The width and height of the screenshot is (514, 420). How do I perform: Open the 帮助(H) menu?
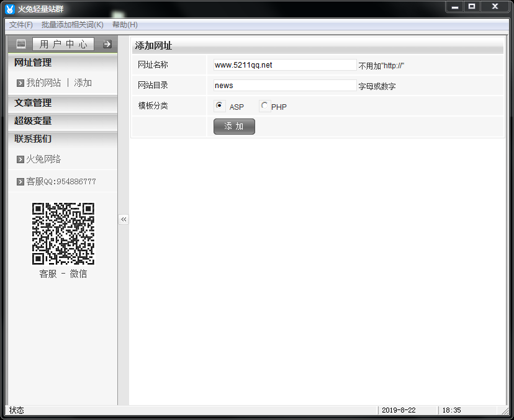(x=125, y=25)
